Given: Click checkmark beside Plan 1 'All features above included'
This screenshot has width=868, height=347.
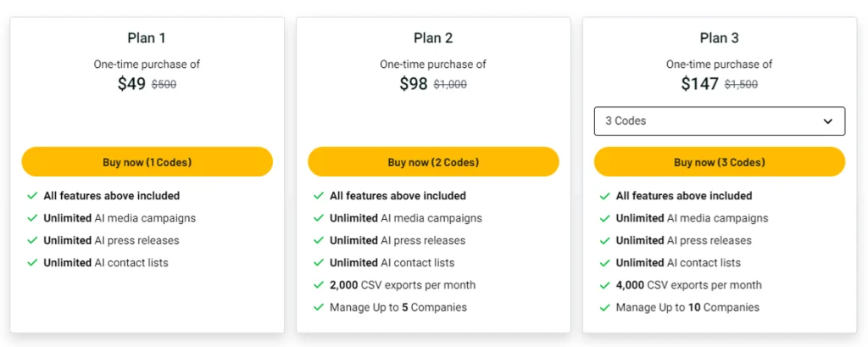Looking at the screenshot, I should pos(32,196).
